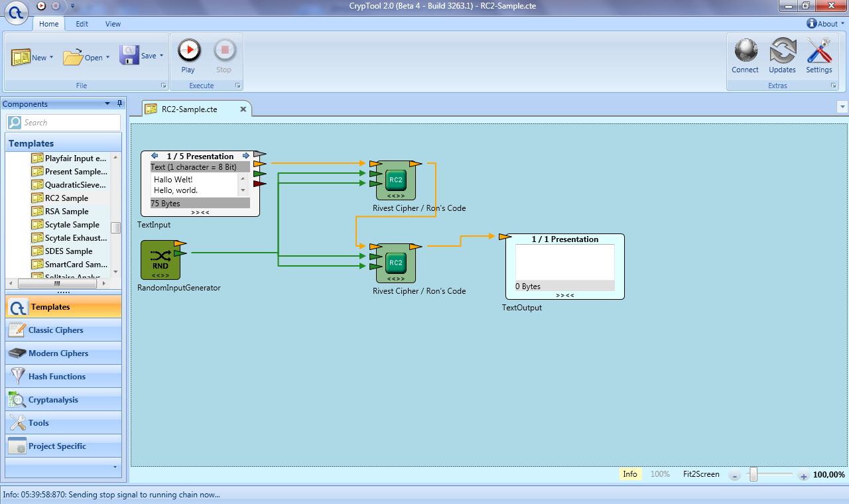Viewport: 849px width, 504px height.
Task: Open the Modern Ciphers category
Action: click(64, 353)
